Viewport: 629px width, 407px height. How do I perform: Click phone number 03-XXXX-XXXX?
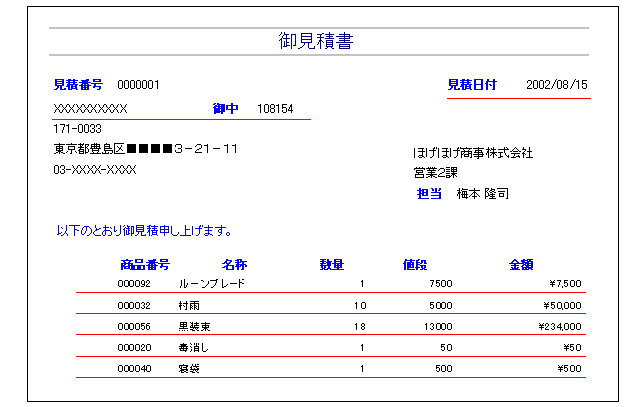click(95, 170)
